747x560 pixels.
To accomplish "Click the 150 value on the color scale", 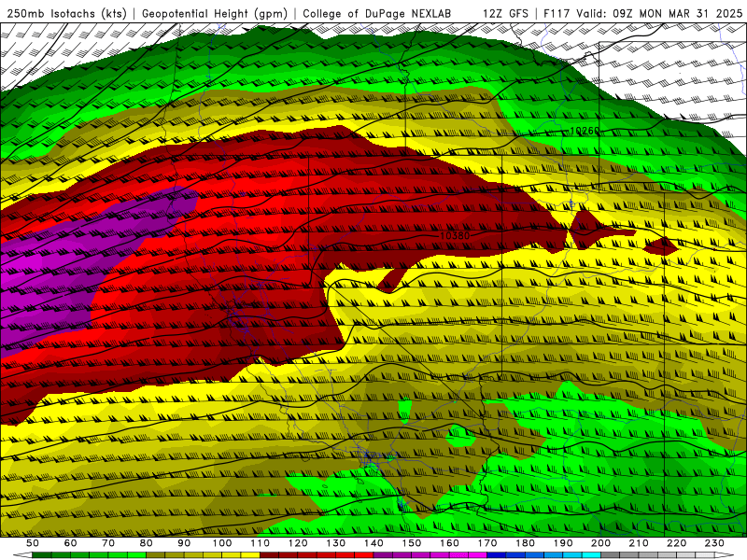I will coord(412,543).
